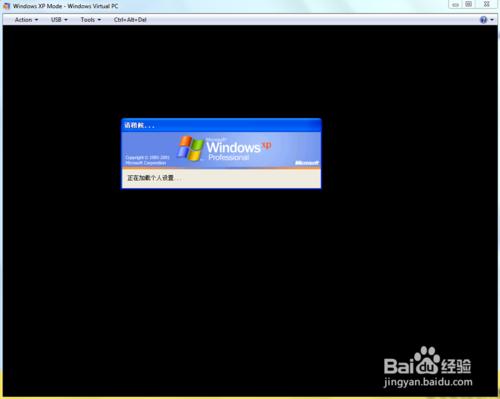Screen dimensions: 500x399
Task: Minimize the Windows Virtual PC window
Action: 455,4
